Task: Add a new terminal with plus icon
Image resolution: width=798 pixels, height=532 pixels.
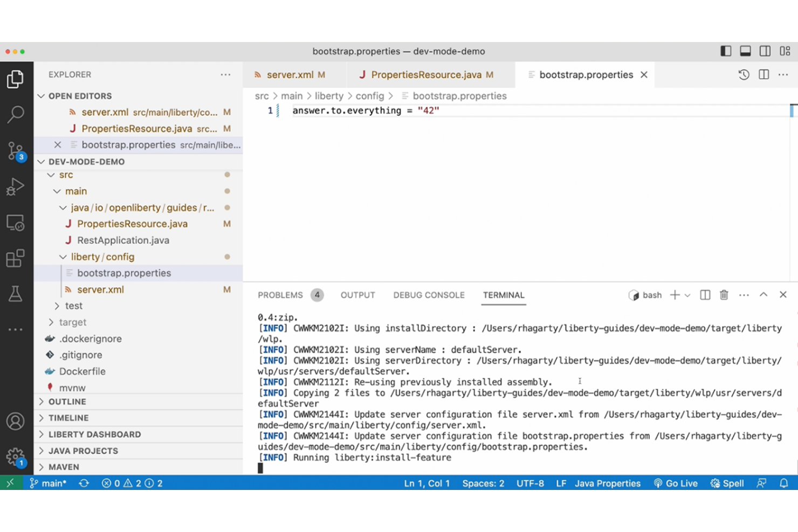Action: coord(675,295)
